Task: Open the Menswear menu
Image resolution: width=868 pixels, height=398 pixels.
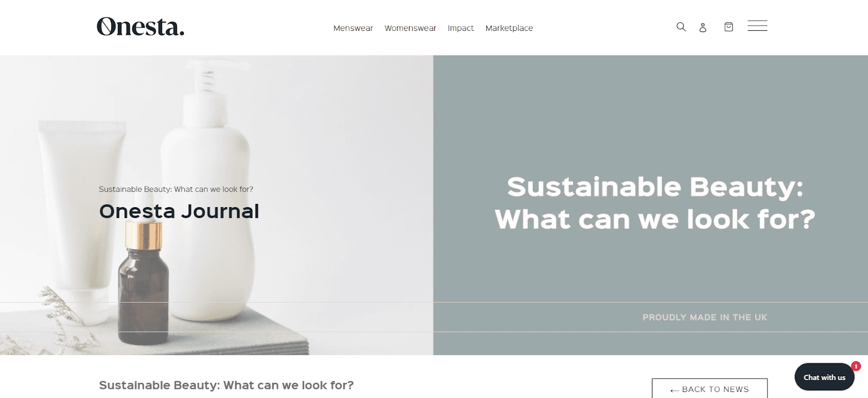Action: (x=353, y=28)
